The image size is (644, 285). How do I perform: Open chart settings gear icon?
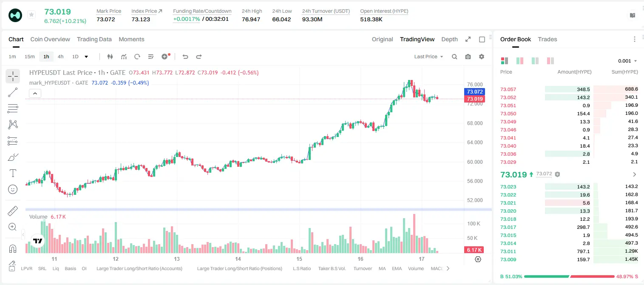pos(482,57)
